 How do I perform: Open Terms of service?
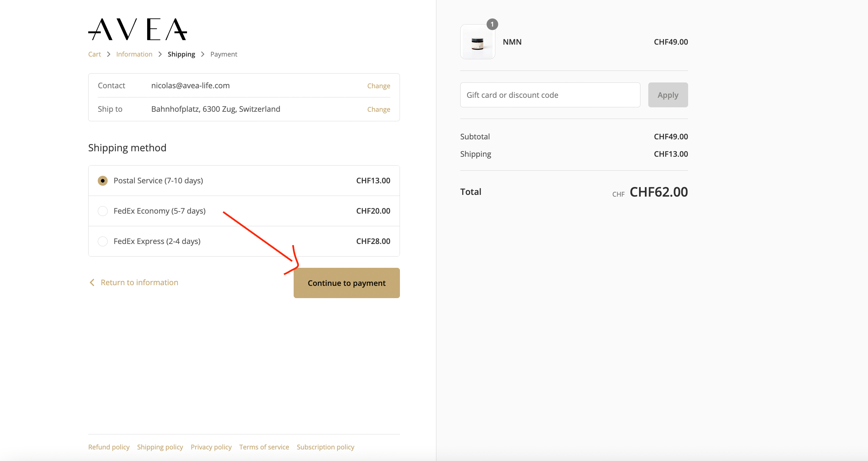264,447
